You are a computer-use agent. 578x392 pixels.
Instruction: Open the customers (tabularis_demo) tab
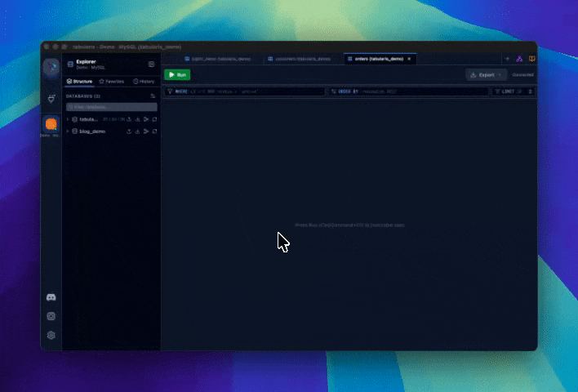pos(300,59)
